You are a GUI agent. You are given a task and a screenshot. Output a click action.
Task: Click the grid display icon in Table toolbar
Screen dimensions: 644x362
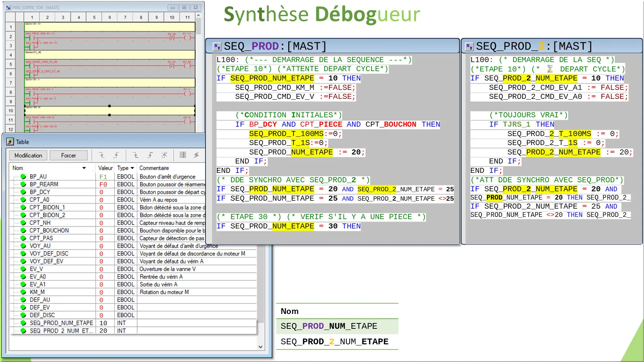pos(183,155)
